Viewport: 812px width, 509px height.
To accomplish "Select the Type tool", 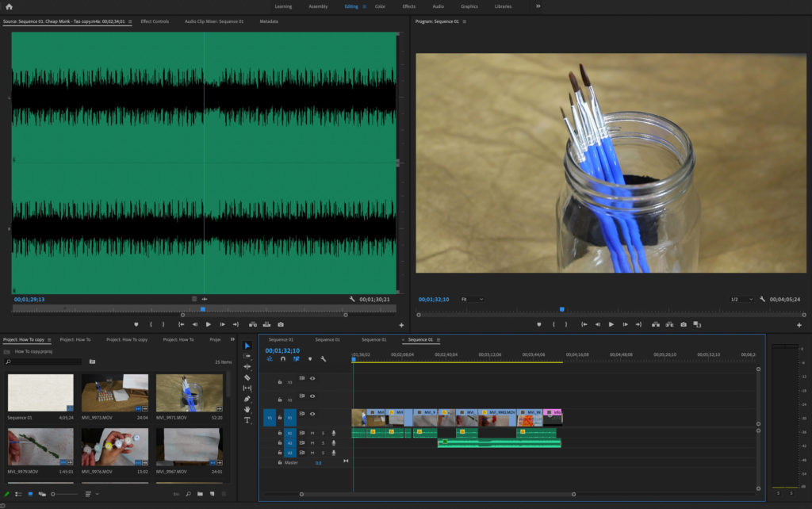I will tap(247, 420).
